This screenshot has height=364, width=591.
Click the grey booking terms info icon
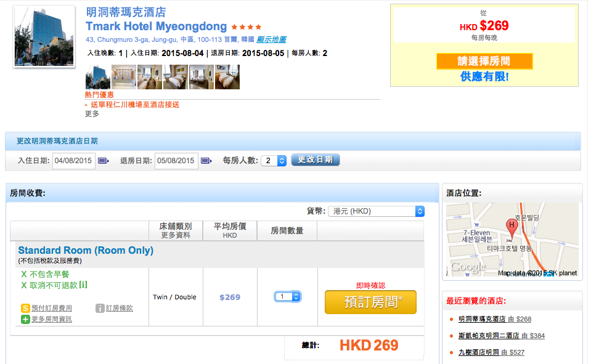point(100,308)
